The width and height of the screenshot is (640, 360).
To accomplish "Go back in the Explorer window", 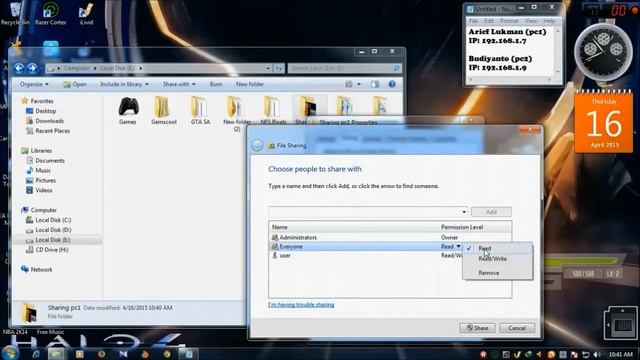I will pyautogui.click(x=19, y=68).
